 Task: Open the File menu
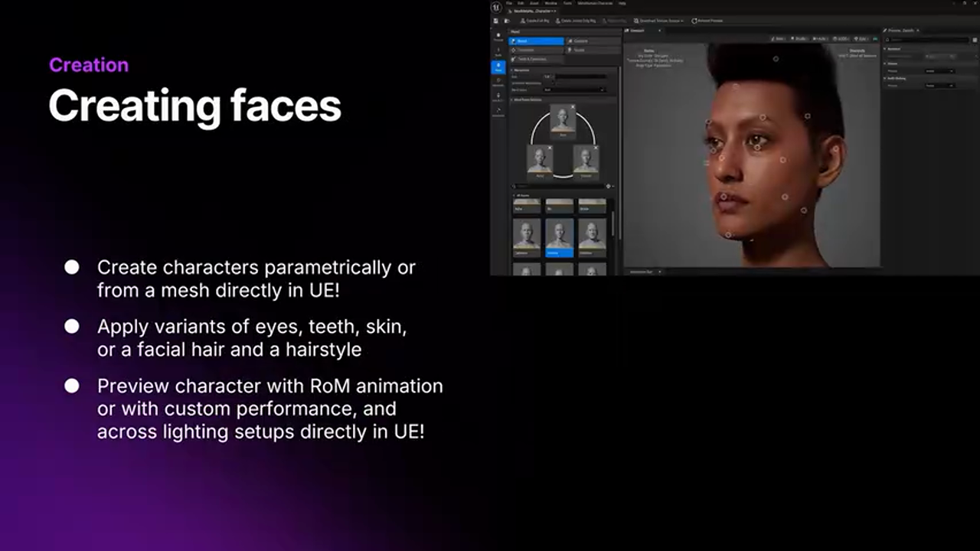tap(509, 3)
